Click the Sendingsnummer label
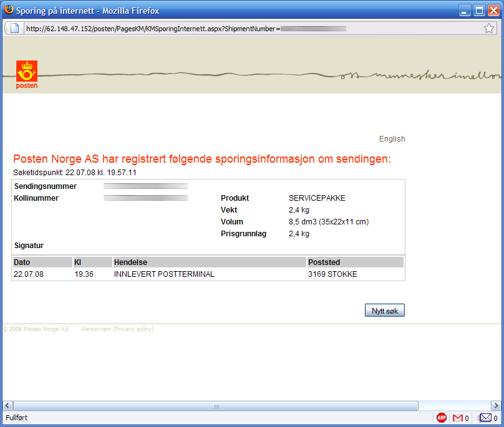Viewport: 504px width, 427px height. 46,186
